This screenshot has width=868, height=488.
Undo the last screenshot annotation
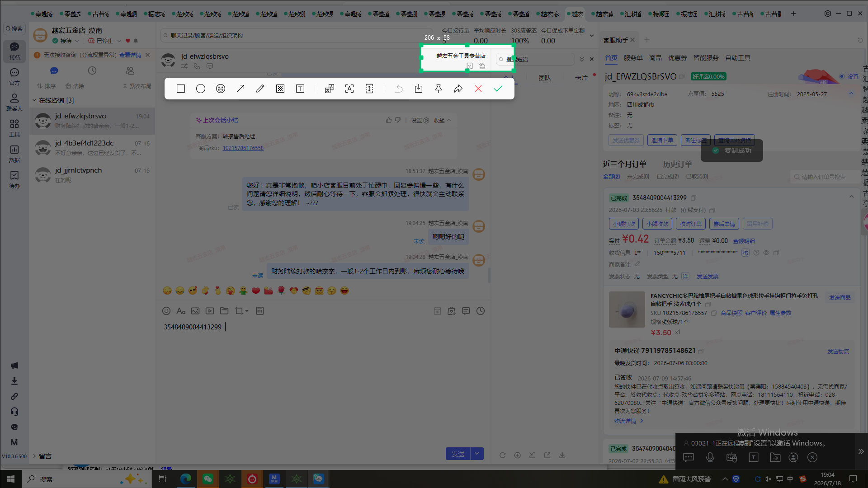point(399,89)
